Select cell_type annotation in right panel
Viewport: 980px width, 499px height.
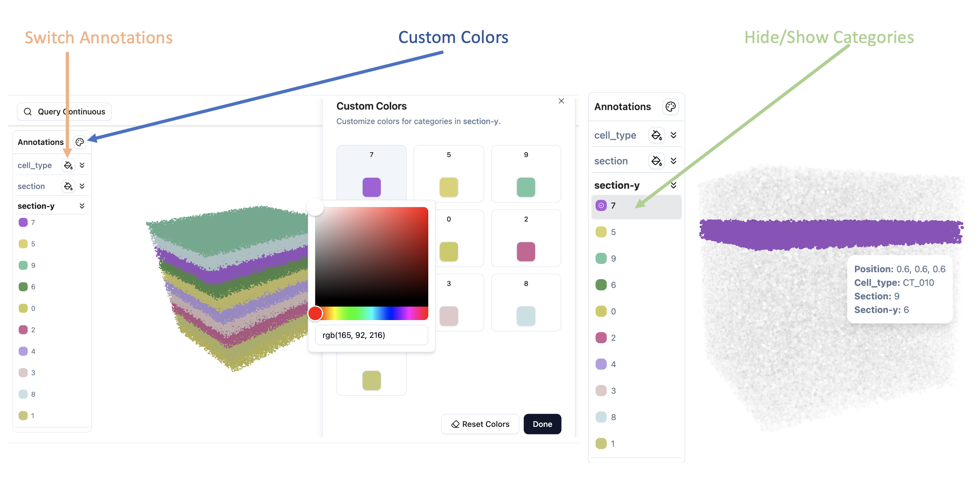(x=615, y=135)
